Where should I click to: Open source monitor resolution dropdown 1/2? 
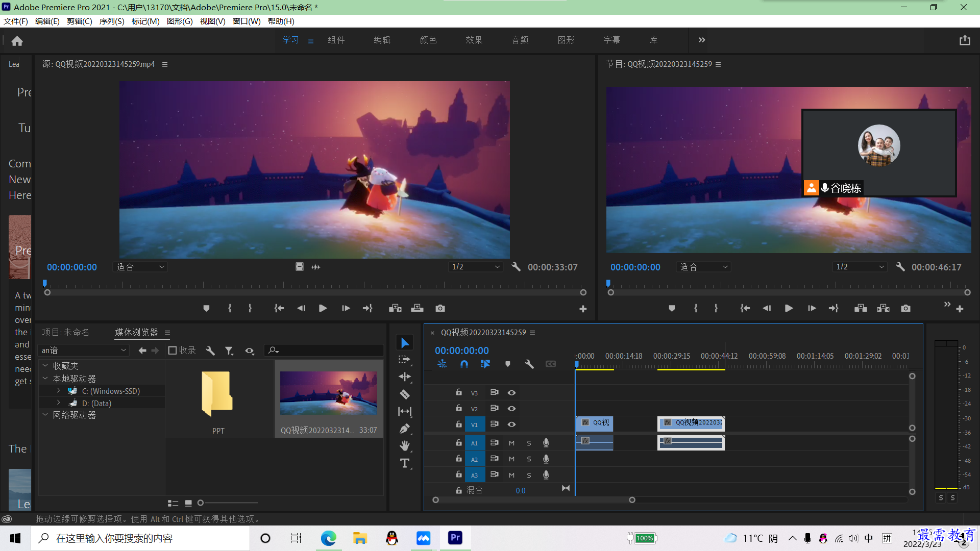(x=475, y=267)
